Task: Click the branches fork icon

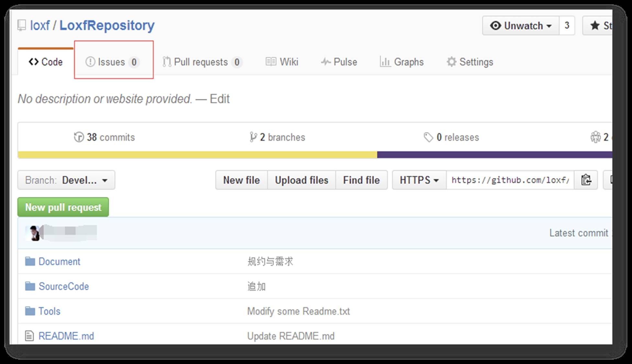Action: tap(253, 137)
